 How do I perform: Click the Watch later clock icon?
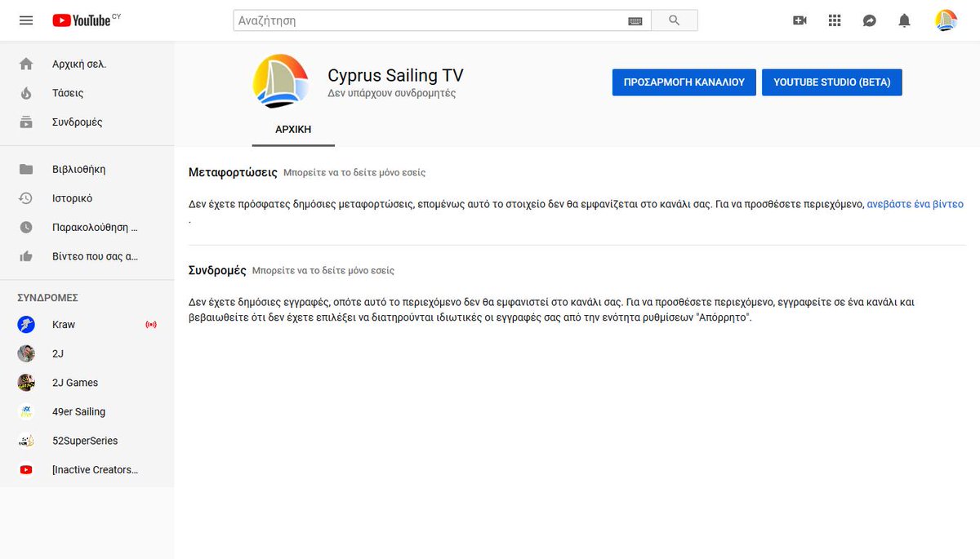click(26, 228)
